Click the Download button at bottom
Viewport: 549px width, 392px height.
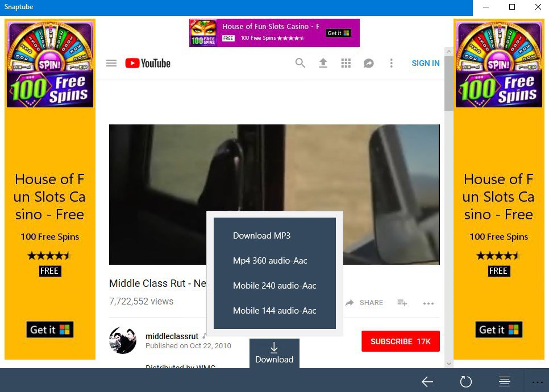coord(274,353)
